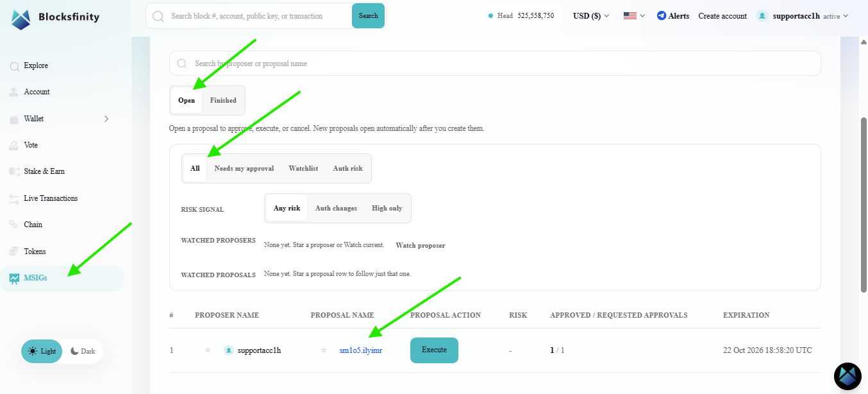Click the Vote sidebar icon
Image resolution: width=868 pixels, height=394 pixels.
(14, 145)
